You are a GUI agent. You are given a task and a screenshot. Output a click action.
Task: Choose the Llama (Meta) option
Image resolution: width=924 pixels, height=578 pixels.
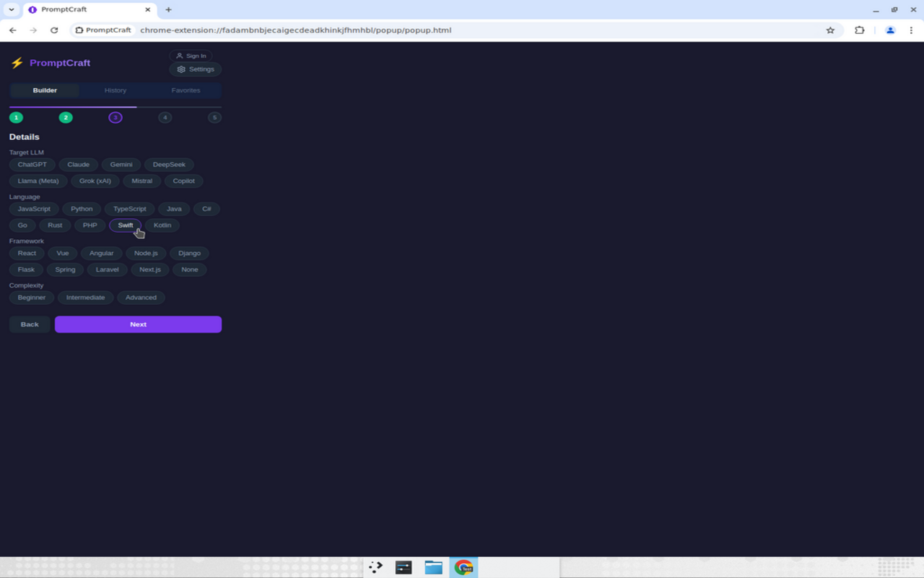38,181
